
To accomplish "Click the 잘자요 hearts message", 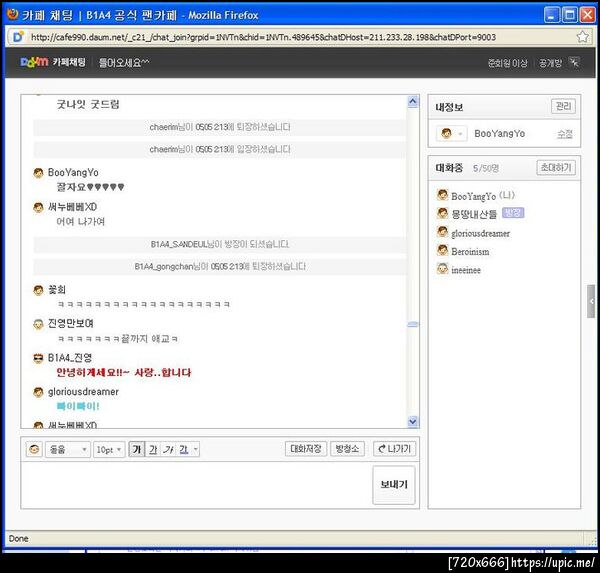I will pos(90,187).
